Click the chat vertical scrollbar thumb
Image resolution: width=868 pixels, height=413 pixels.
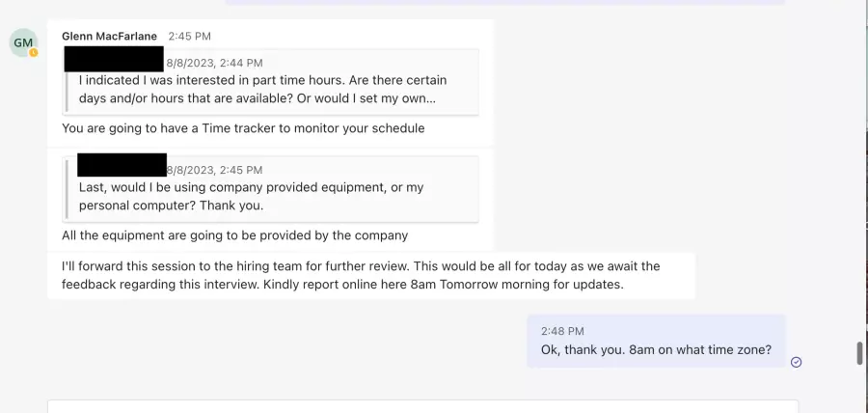(860, 353)
